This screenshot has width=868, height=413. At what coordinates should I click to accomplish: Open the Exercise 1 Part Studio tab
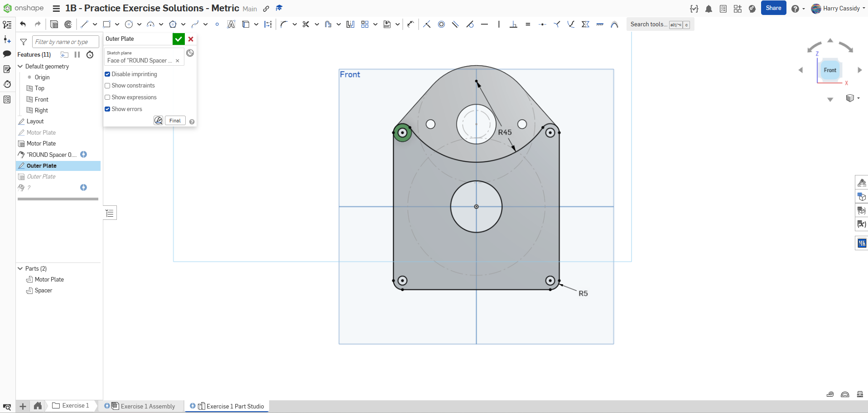pyautogui.click(x=235, y=406)
